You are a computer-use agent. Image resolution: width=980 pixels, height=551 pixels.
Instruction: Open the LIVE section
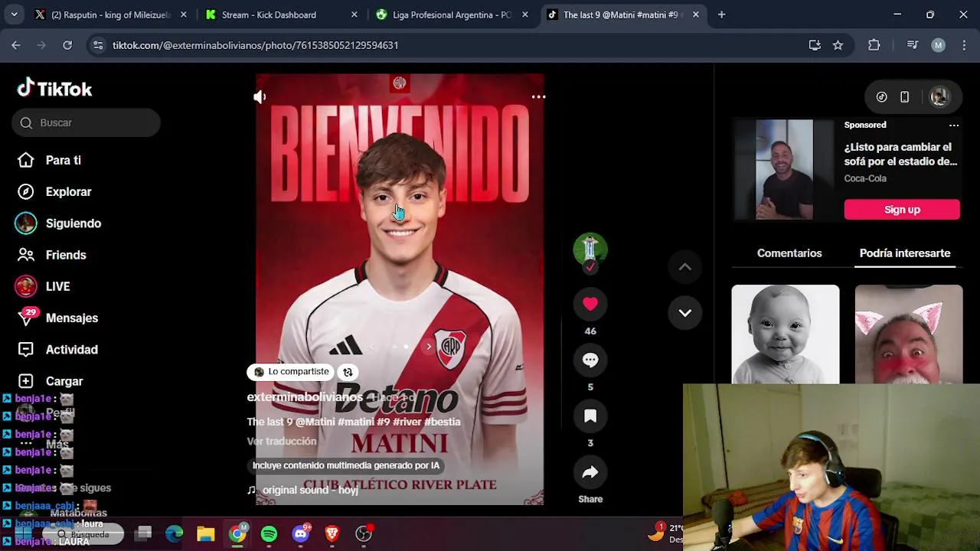coord(57,286)
